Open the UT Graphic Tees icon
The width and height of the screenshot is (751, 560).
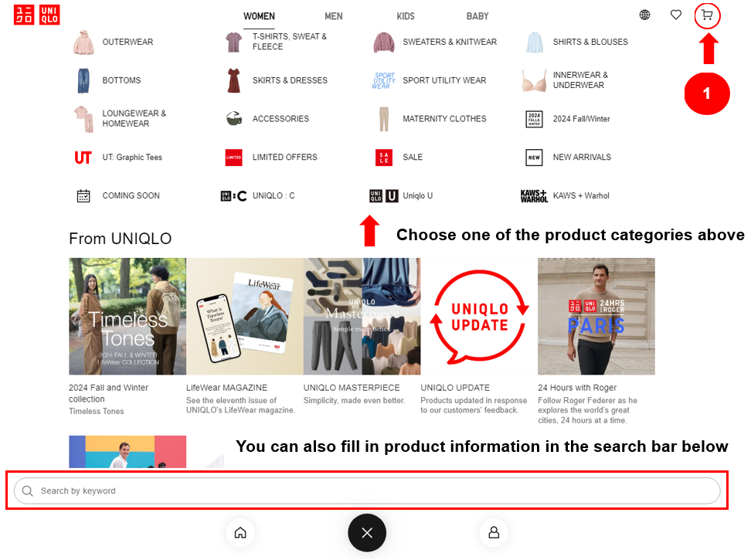[83, 158]
